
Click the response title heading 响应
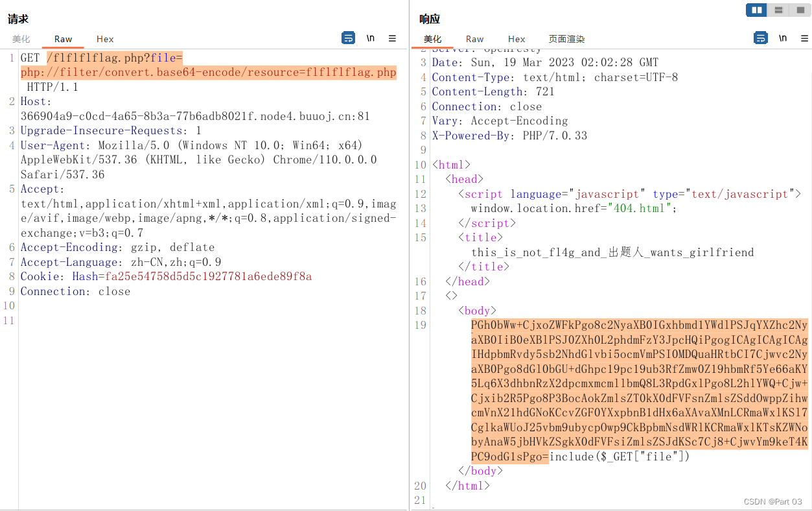(429, 19)
